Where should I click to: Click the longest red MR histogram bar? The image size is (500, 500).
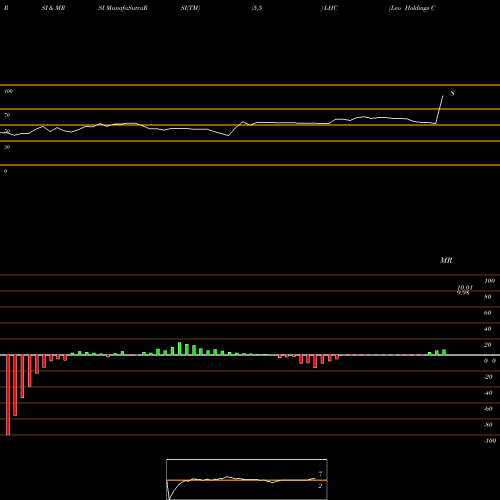coord(8,395)
